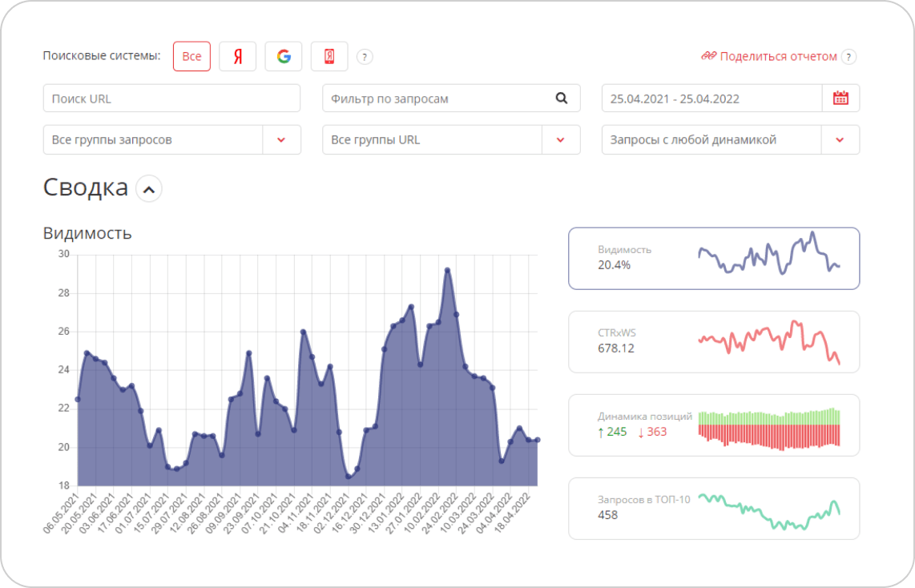Select the CTRxWS 678.12 metric card
The height and width of the screenshot is (588, 915).
[714, 342]
